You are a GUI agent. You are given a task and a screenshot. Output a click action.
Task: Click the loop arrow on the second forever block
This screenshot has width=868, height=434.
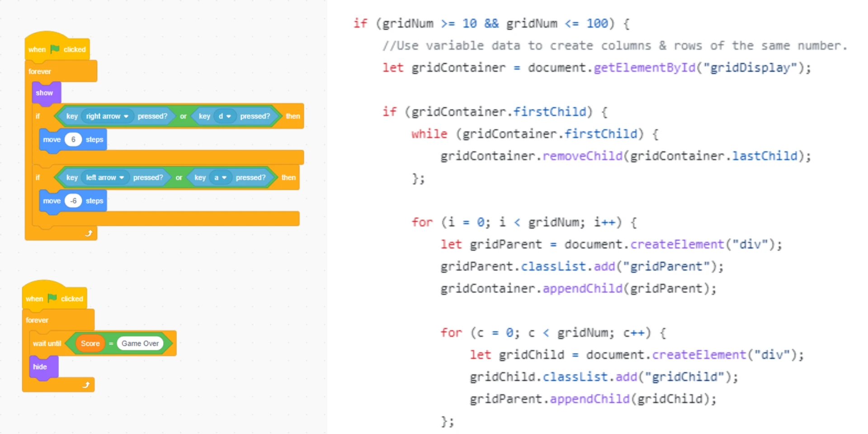pos(86,385)
